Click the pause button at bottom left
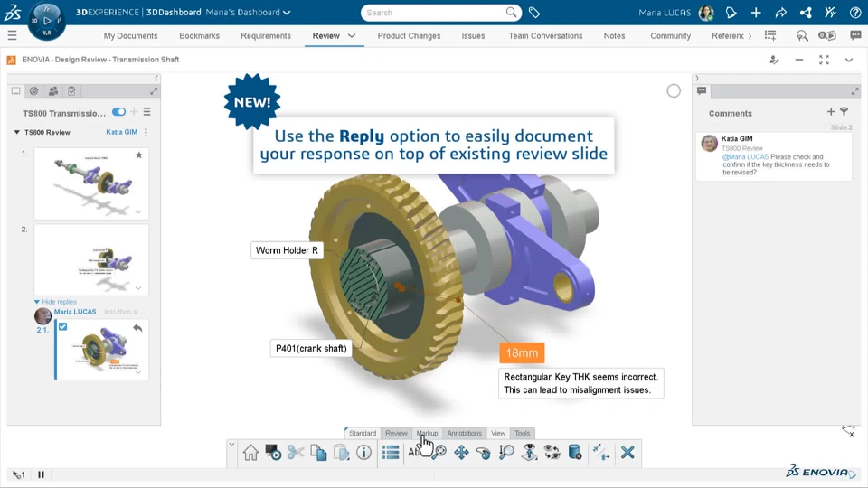The width and height of the screenshot is (868, 488). (41, 474)
